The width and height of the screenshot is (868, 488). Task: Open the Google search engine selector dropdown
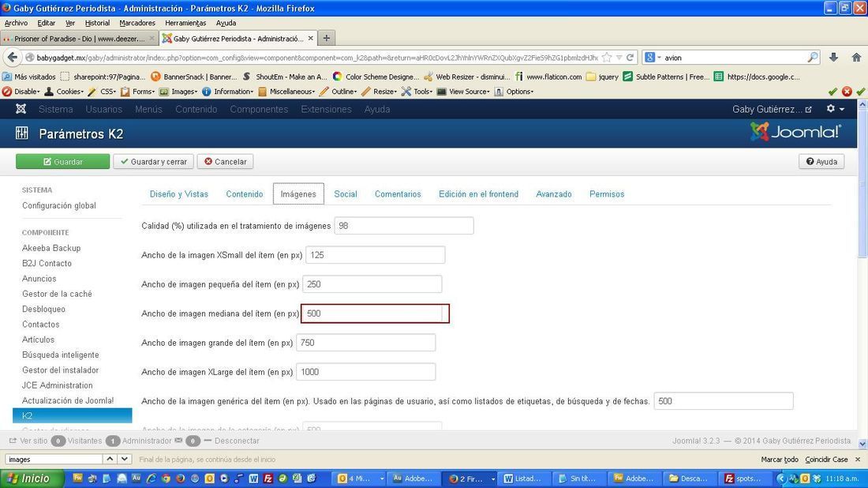[x=653, y=58]
